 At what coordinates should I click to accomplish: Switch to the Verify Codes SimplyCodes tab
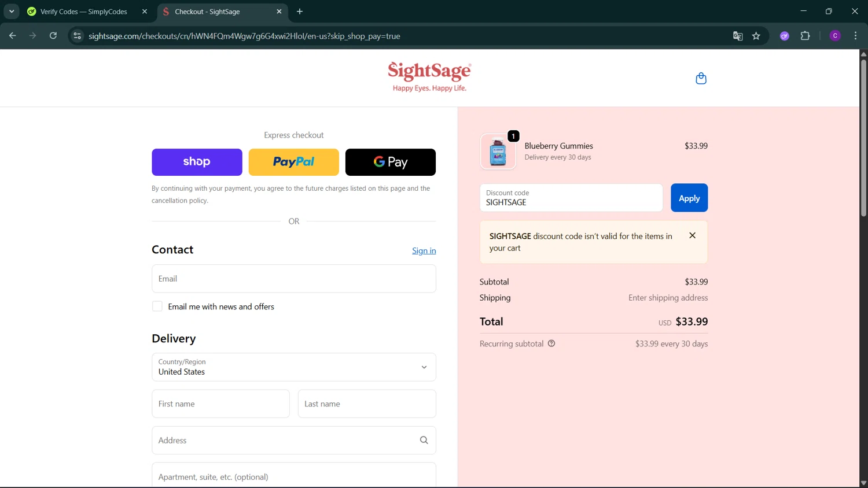(x=84, y=12)
